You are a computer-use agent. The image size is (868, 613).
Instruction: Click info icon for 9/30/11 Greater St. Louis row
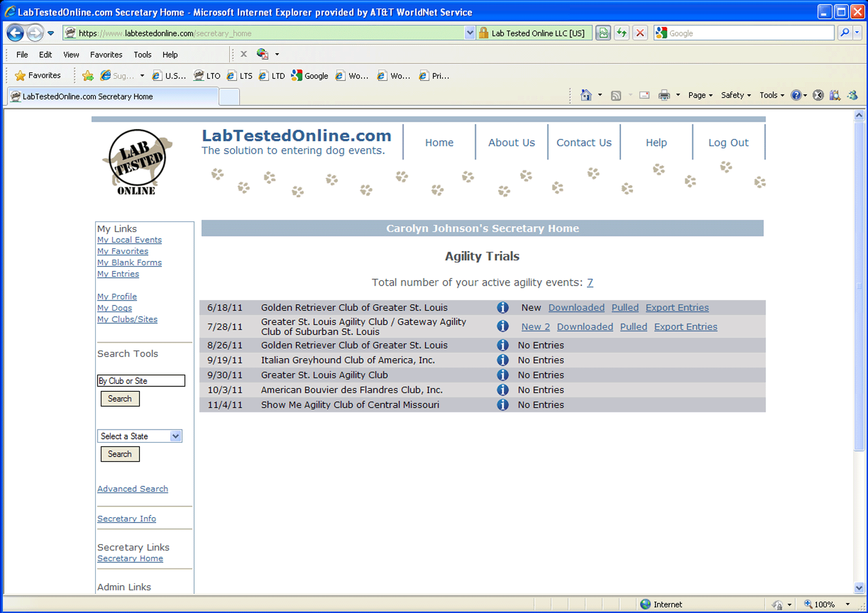[x=502, y=375]
